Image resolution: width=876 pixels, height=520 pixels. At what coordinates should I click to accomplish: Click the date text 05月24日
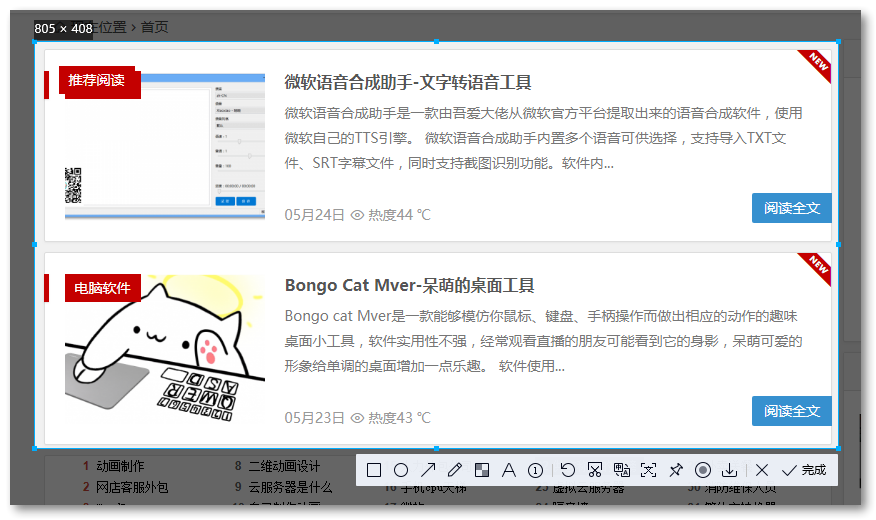click(315, 215)
